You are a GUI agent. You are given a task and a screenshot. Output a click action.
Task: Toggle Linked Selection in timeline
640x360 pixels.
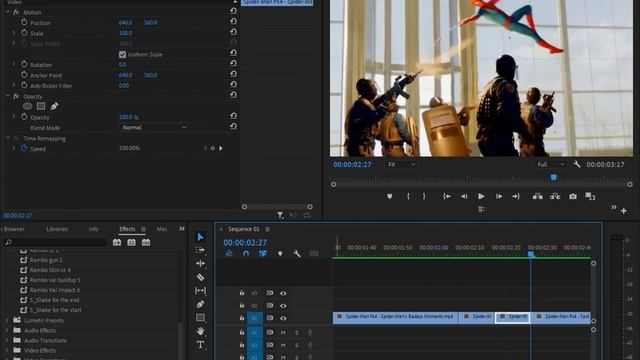[263, 253]
